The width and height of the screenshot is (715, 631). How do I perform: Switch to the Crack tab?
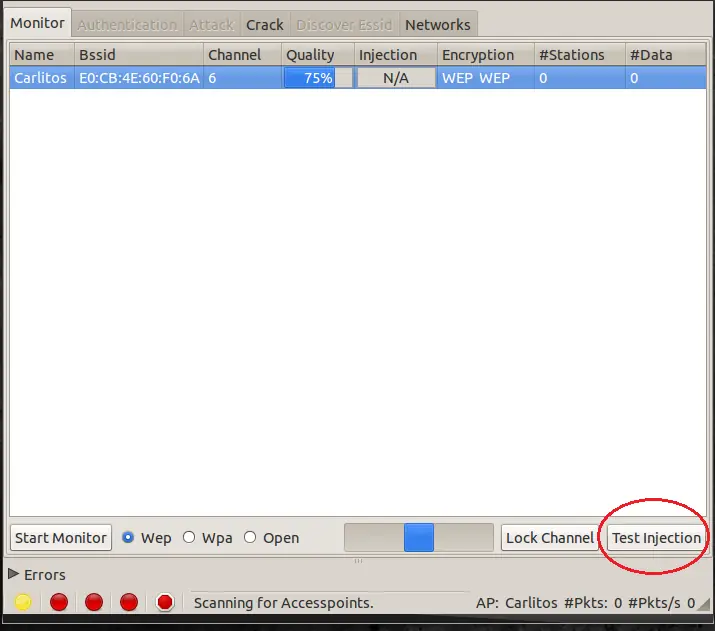[x=264, y=25]
